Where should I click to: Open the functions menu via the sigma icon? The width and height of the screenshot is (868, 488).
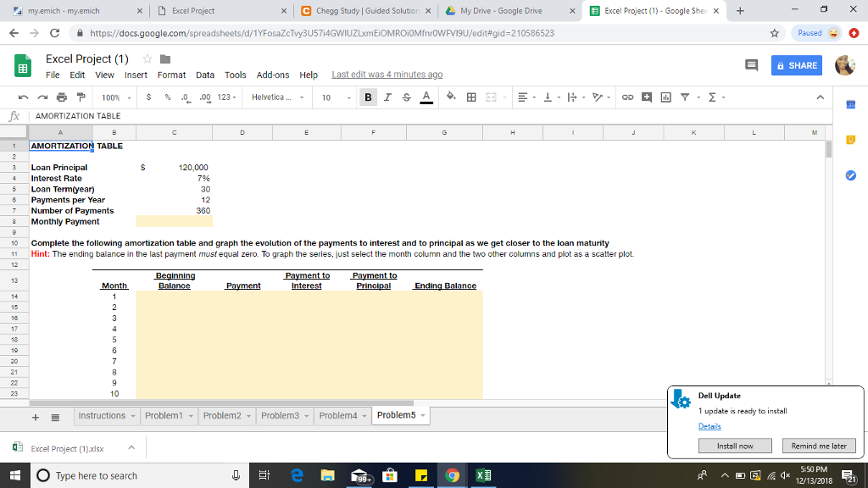tap(710, 97)
